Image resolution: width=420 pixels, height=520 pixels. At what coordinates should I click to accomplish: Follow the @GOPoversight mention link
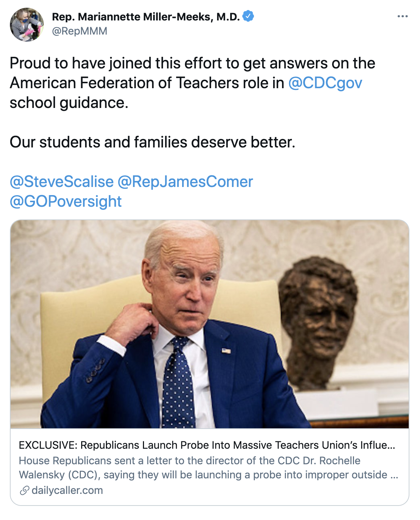66,201
